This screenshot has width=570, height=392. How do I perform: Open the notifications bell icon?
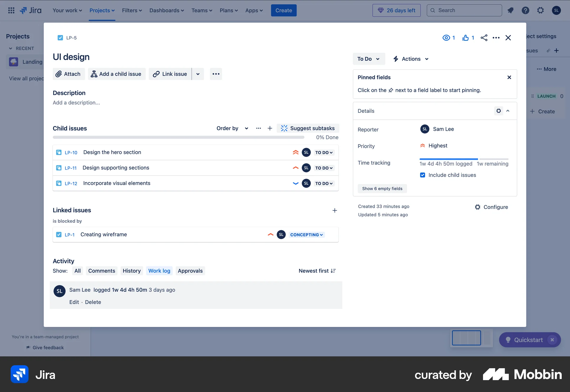click(x=510, y=10)
